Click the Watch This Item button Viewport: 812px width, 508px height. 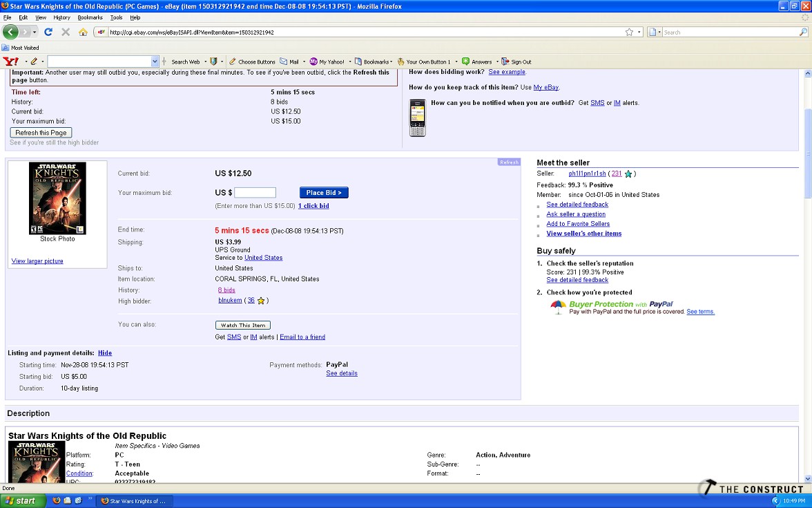pos(243,326)
